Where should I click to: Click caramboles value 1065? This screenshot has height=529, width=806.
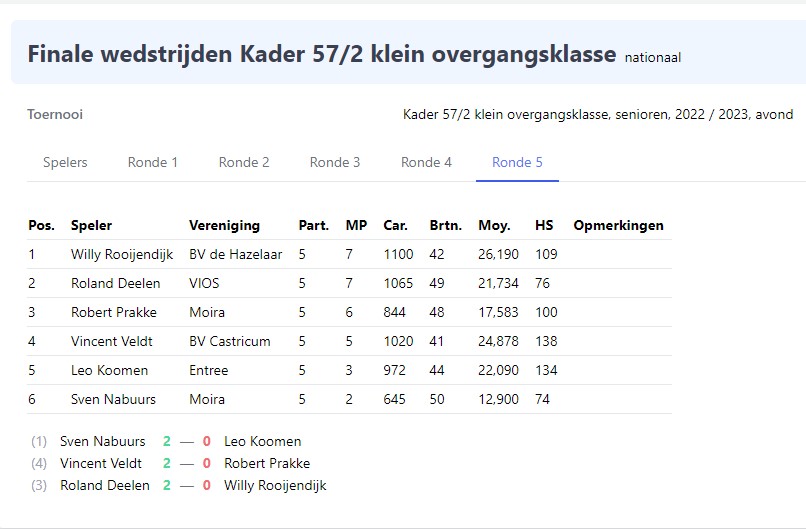click(x=398, y=283)
